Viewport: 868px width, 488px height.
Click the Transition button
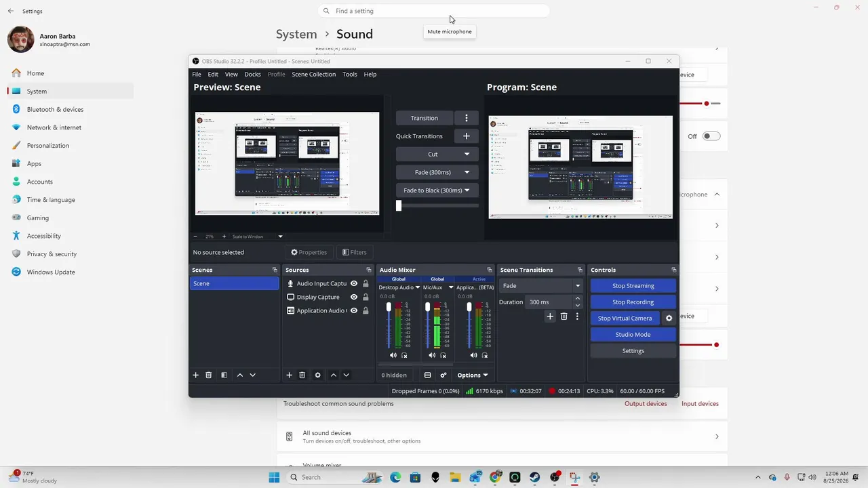425,118
